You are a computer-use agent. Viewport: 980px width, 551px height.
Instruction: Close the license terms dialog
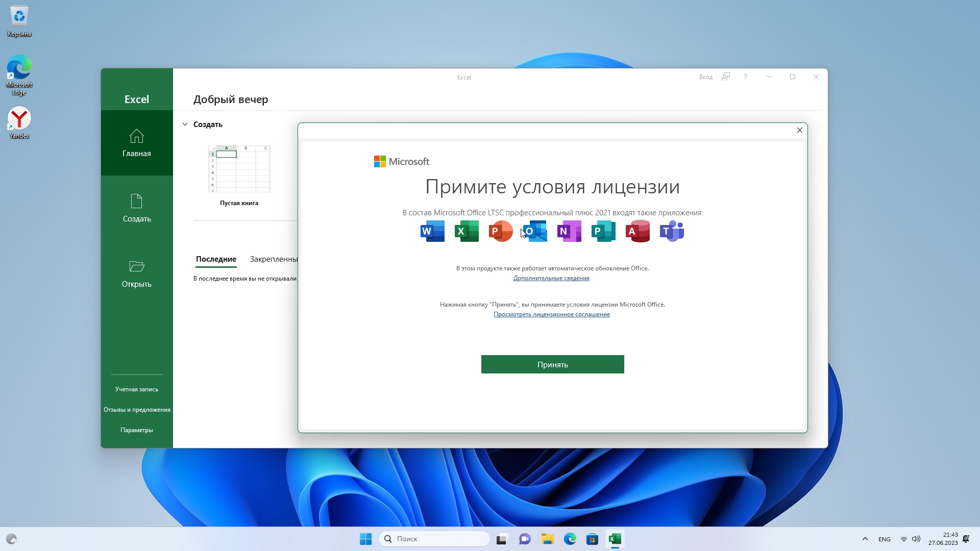(800, 130)
